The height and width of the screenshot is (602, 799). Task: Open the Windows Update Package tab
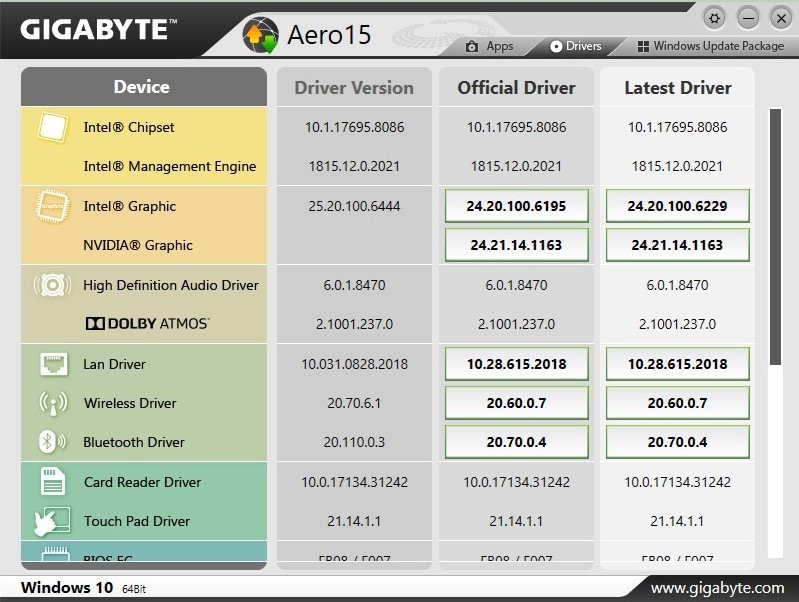click(710, 46)
